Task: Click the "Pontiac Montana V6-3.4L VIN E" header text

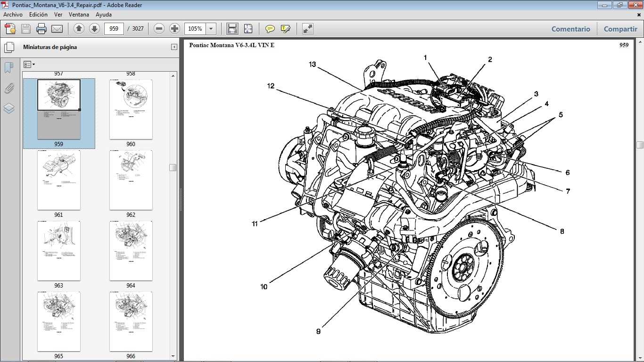Action: tap(231, 45)
